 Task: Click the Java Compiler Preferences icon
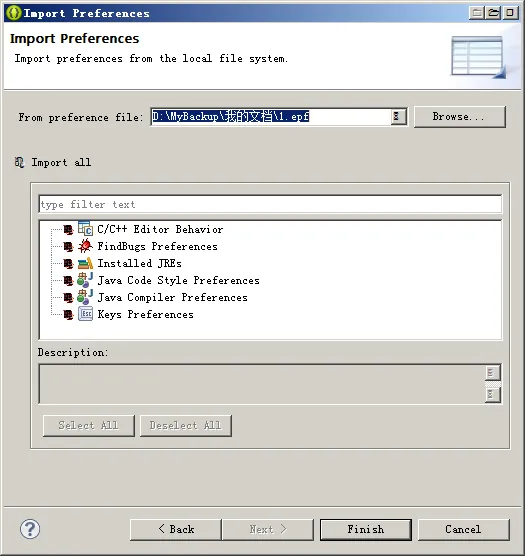tap(85, 297)
